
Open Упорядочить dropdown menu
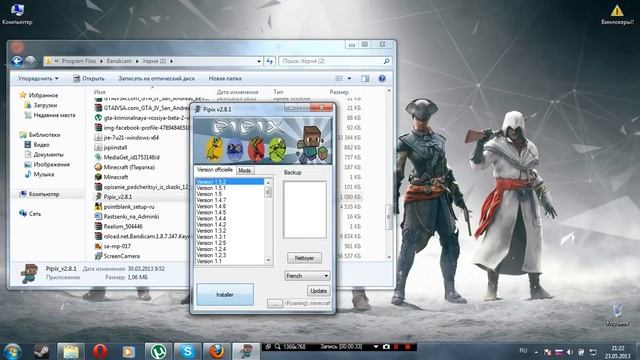coord(38,78)
